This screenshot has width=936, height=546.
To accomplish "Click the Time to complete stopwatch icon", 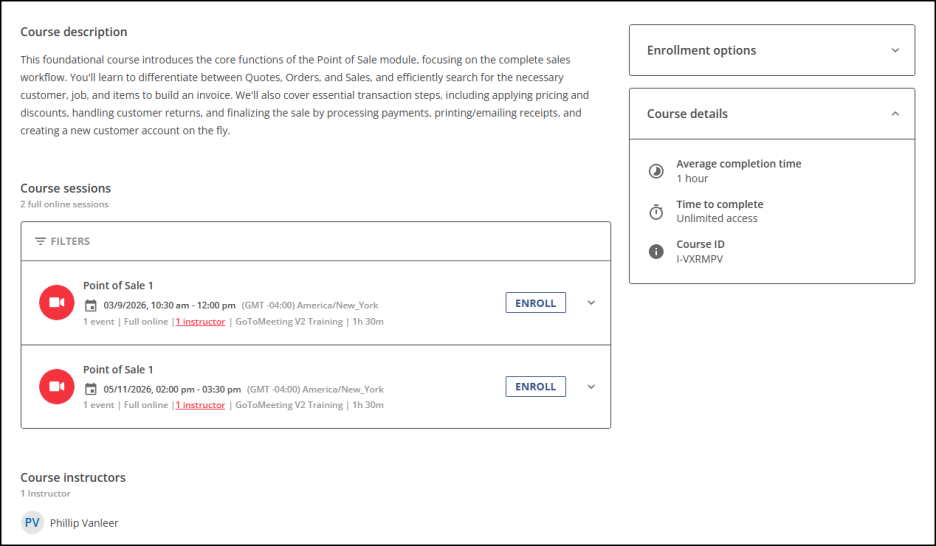I will 656,211.
